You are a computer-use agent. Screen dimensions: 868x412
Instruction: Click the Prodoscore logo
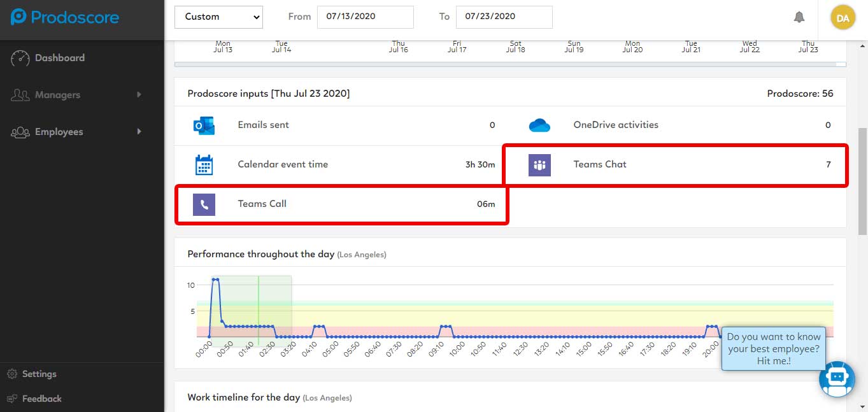coord(65,17)
